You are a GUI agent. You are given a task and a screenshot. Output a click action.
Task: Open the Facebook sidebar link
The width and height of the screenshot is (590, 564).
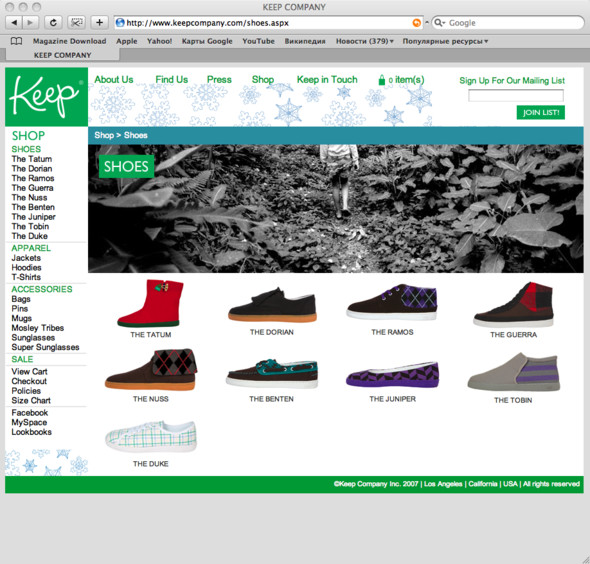coord(30,413)
